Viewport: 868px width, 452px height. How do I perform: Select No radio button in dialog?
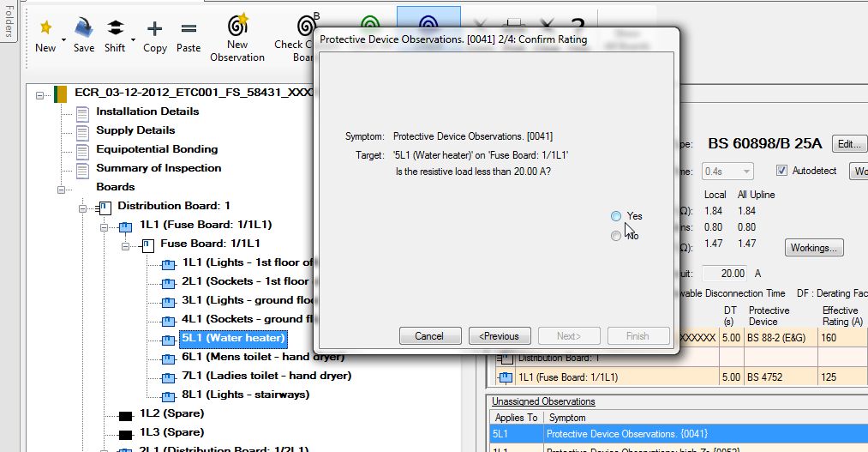(615, 236)
